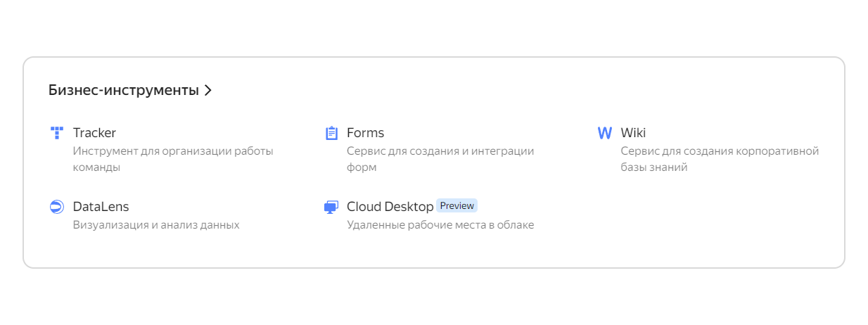Viewport: 868px width, 325px height.
Task: Click the Tracker service icon
Action: coord(57,133)
